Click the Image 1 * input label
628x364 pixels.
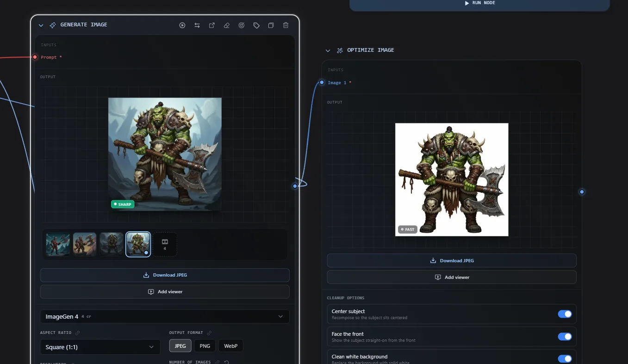340,83
